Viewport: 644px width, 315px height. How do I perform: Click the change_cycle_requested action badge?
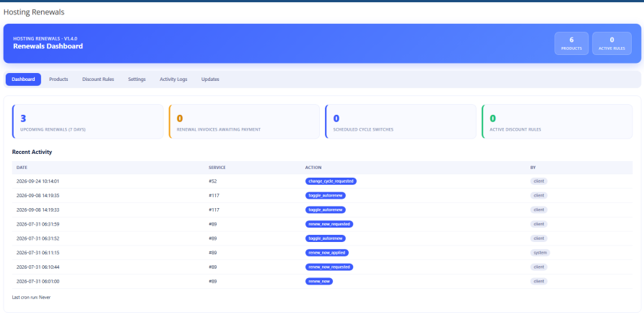point(331,181)
